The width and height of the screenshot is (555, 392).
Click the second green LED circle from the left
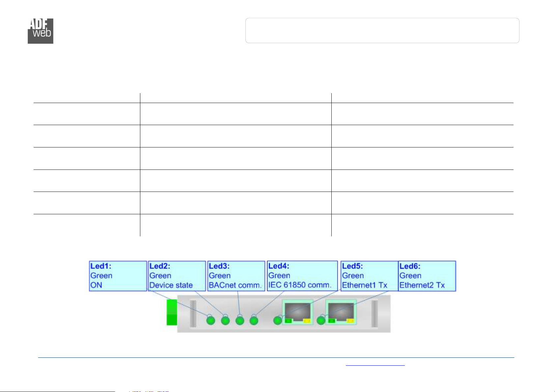225,320
